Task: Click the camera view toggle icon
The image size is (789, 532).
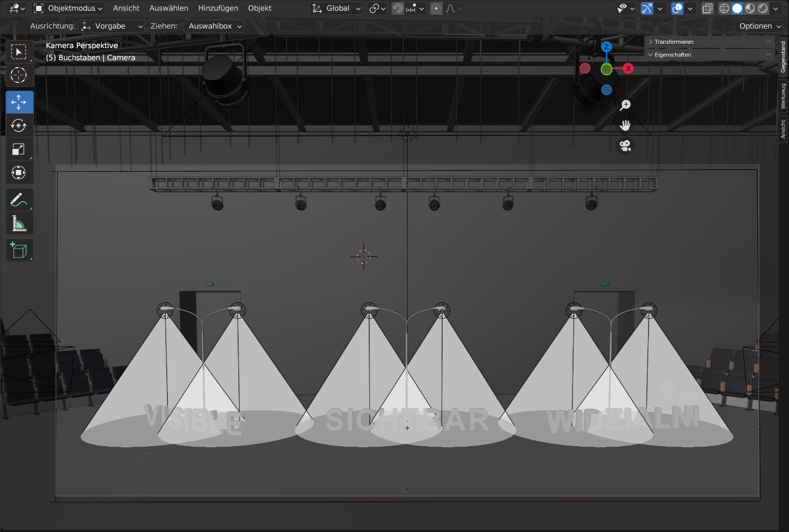Action: tap(625, 146)
